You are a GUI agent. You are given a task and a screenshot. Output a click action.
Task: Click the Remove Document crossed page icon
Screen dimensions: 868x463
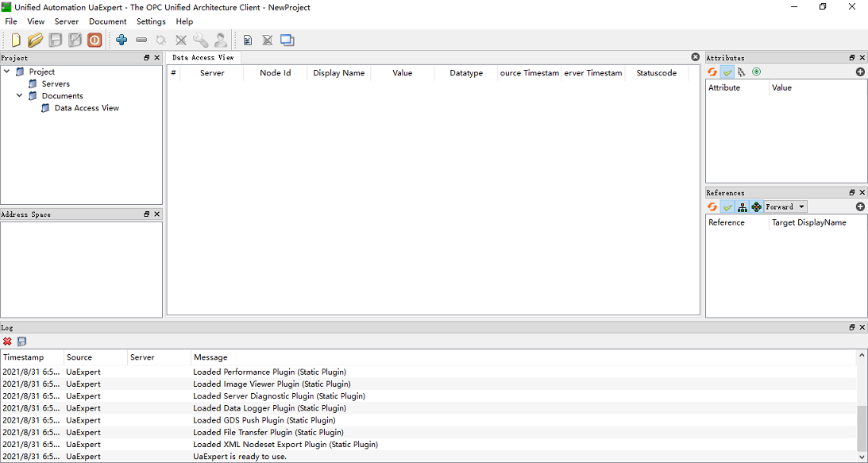click(268, 40)
